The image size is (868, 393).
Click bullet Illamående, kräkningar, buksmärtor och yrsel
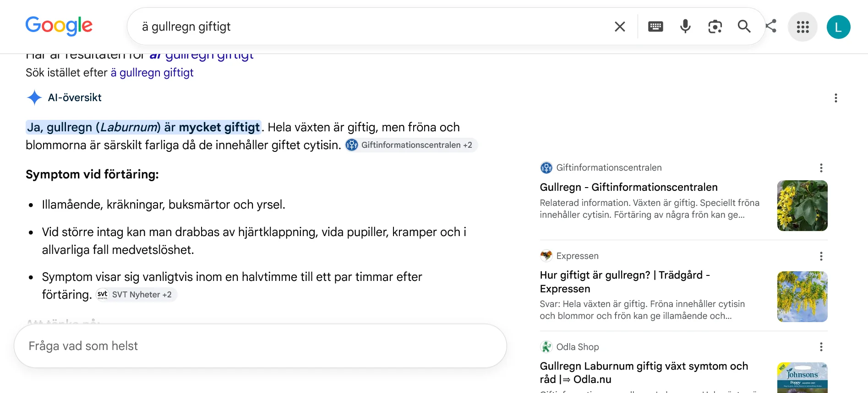tap(164, 205)
